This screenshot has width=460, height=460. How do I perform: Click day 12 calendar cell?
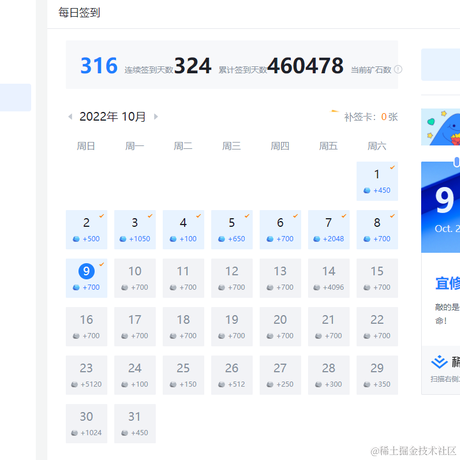[232, 278]
